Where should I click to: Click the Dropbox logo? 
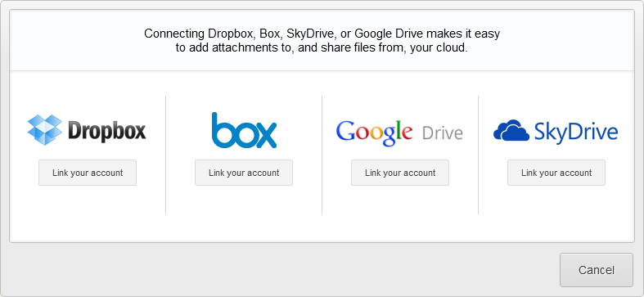[87, 130]
